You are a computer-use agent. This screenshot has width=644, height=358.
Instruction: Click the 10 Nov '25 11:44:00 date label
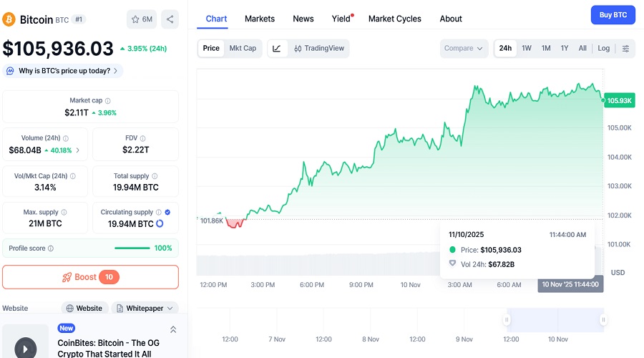(x=570, y=284)
